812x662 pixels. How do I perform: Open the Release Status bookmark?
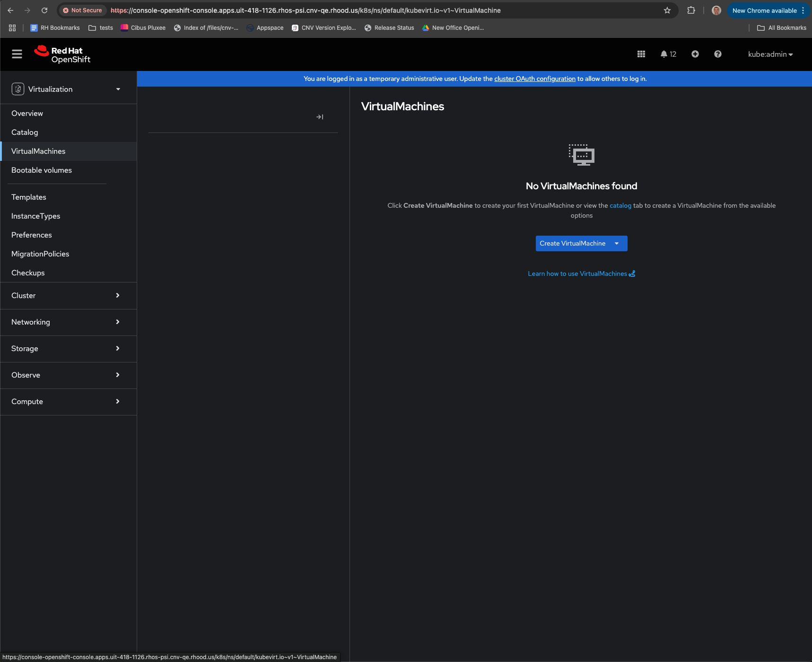[x=389, y=28]
